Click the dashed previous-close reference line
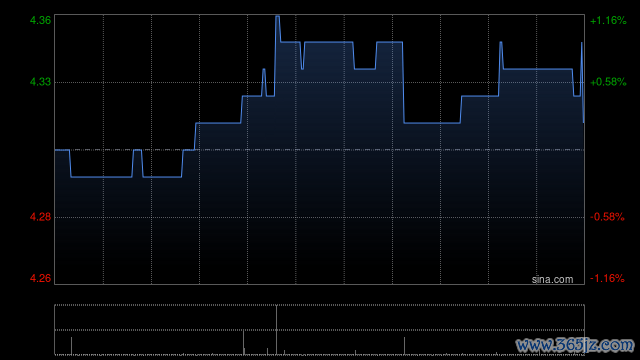640x360 pixels. (x=319, y=150)
